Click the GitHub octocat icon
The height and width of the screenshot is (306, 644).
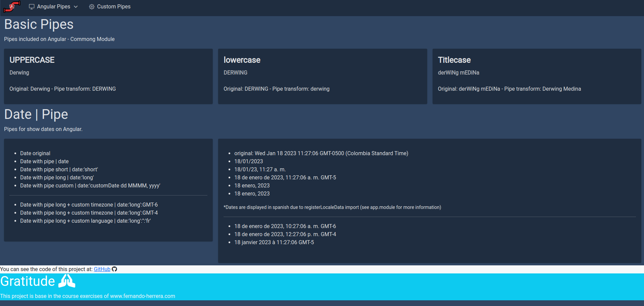click(114, 269)
